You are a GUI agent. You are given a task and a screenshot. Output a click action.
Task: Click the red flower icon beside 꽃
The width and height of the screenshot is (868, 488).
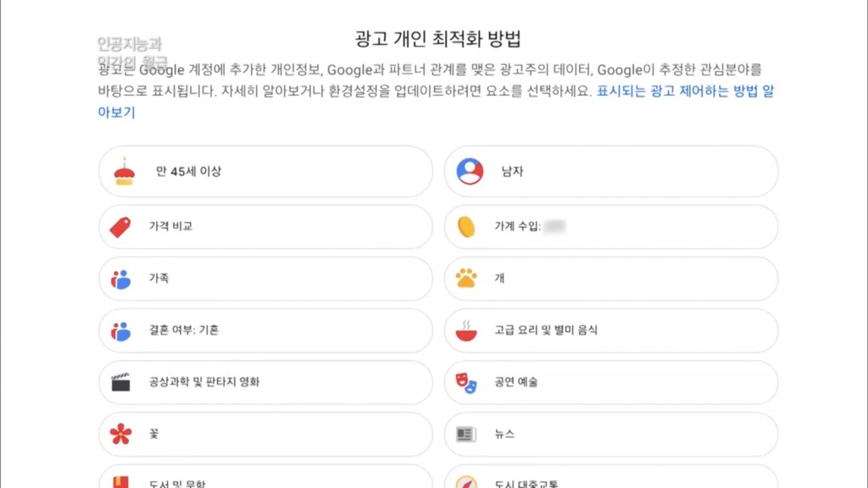[x=120, y=434]
